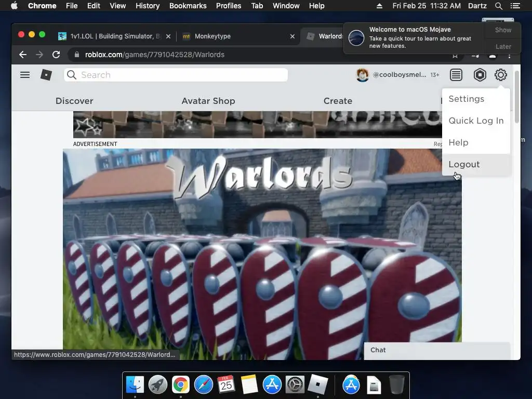This screenshot has height=399, width=532.
Task: Open the Robux balance icon
Action: point(480,75)
